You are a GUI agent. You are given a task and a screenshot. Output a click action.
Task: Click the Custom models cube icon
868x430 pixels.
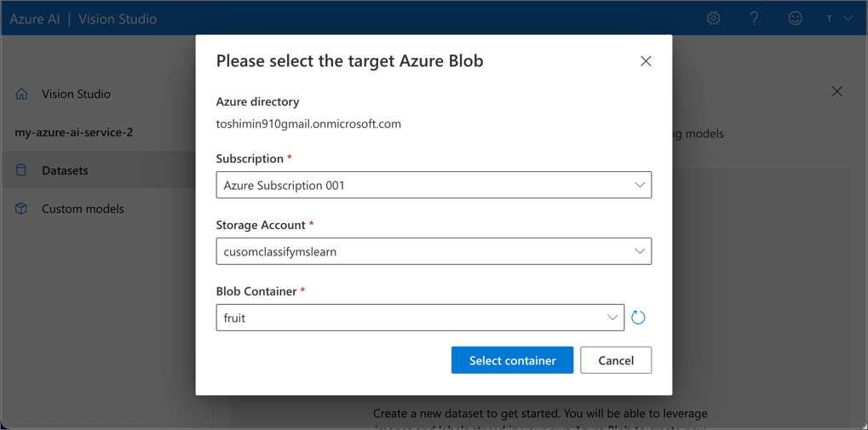pyautogui.click(x=21, y=209)
